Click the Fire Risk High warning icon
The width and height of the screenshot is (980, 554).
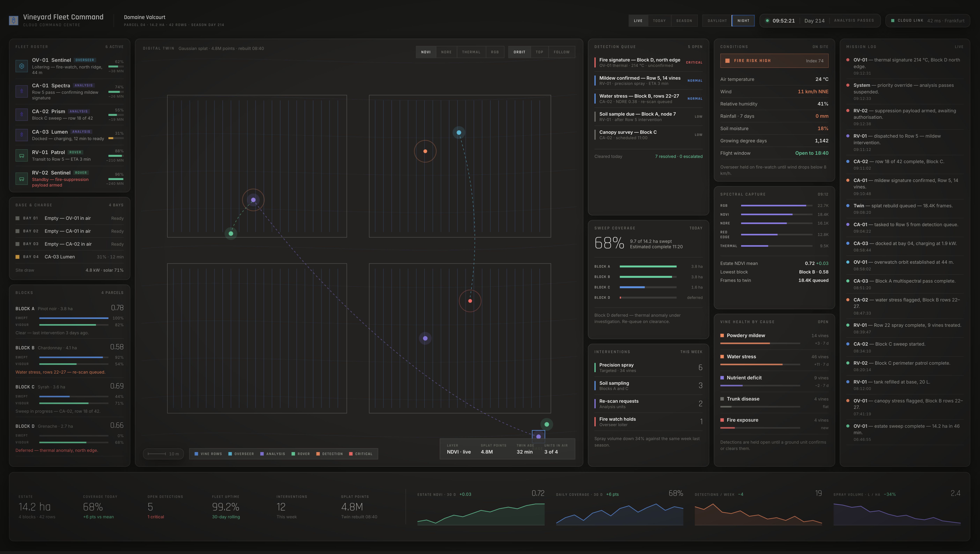(x=727, y=61)
